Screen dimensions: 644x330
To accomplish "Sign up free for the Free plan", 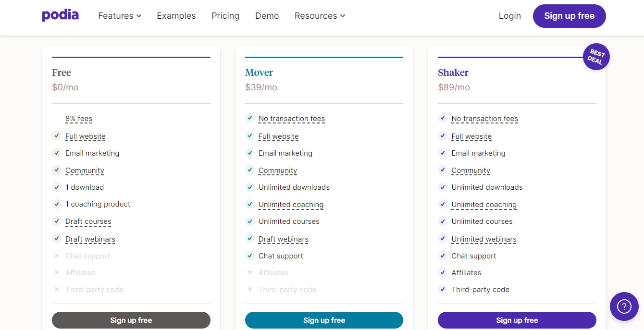I will [x=131, y=320].
